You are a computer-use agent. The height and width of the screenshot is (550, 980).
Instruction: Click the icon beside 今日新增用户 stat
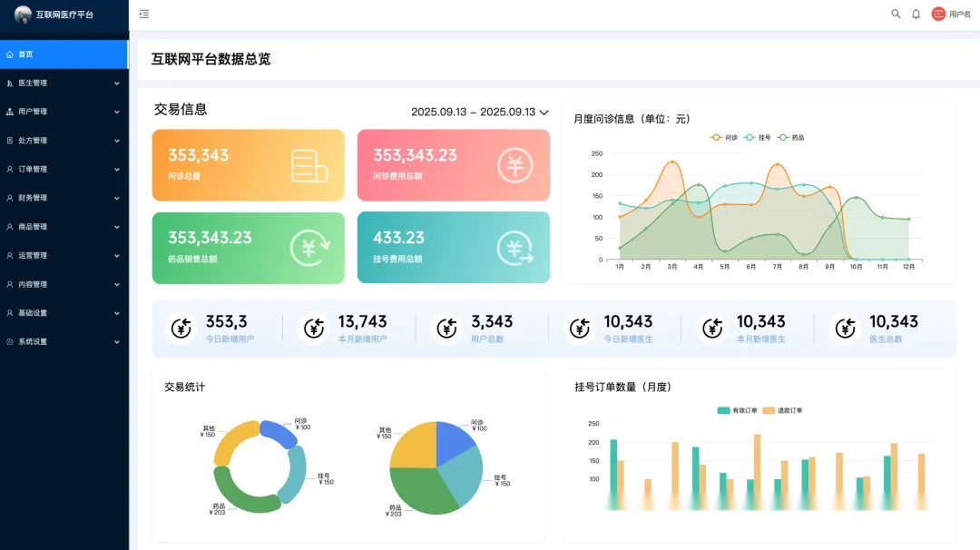point(181,328)
